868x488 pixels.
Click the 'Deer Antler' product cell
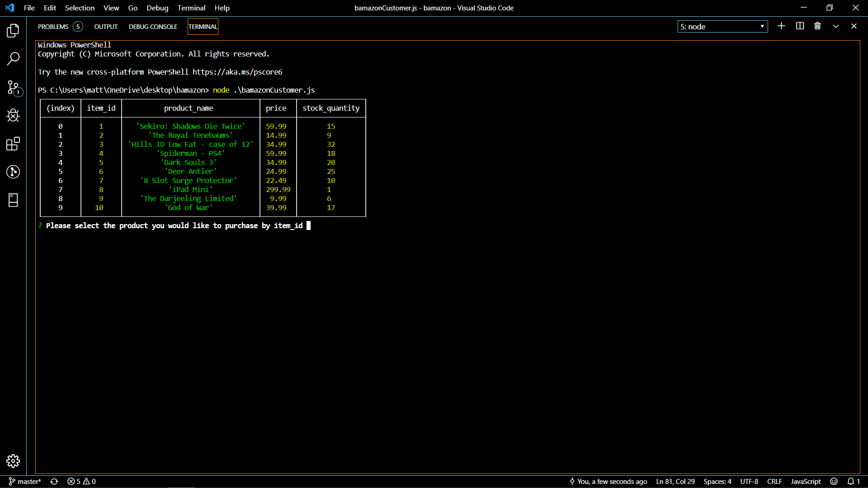pyautogui.click(x=190, y=171)
